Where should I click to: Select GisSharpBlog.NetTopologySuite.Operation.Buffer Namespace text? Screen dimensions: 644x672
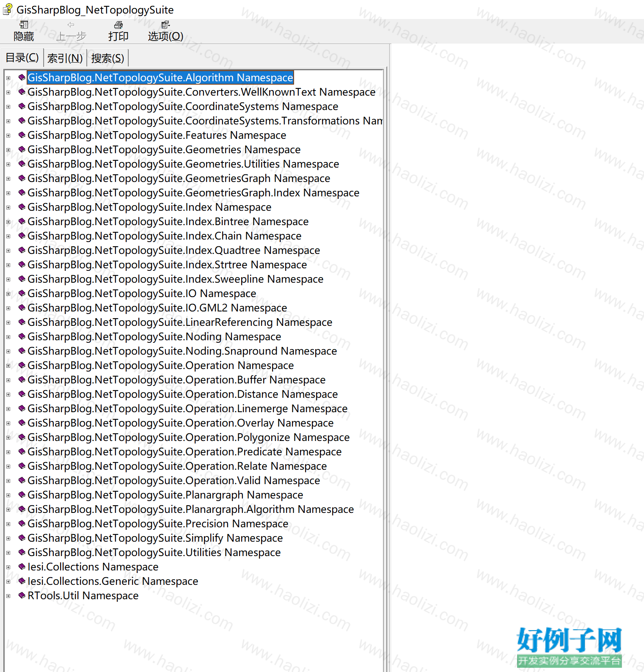(x=176, y=380)
